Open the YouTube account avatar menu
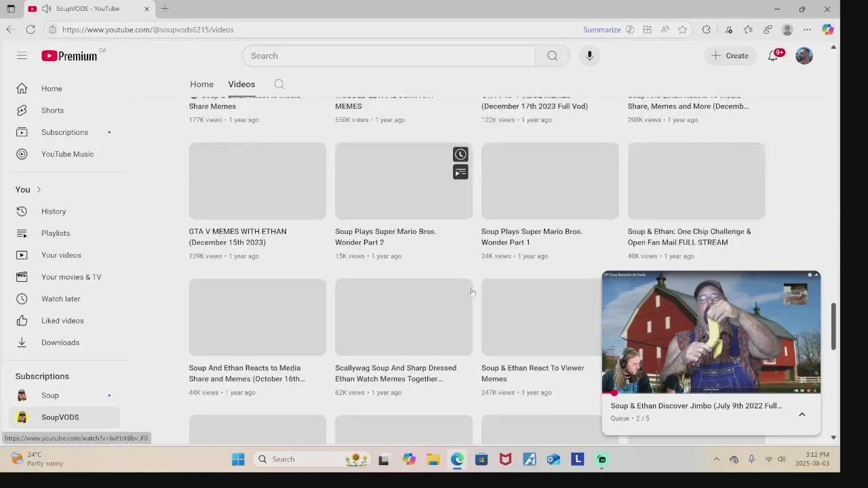This screenshot has width=868, height=488. click(804, 56)
